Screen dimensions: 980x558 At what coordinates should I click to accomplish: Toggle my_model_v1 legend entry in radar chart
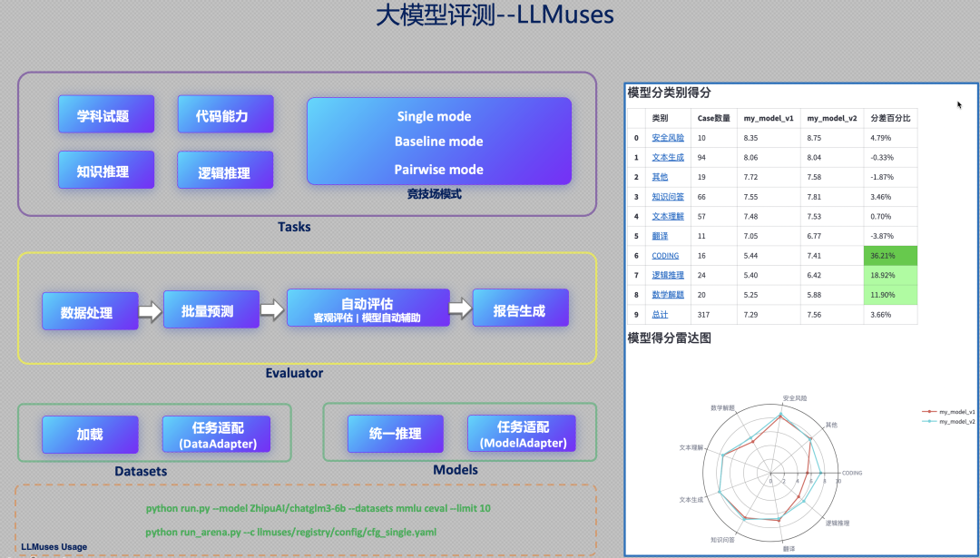point(948,412)
